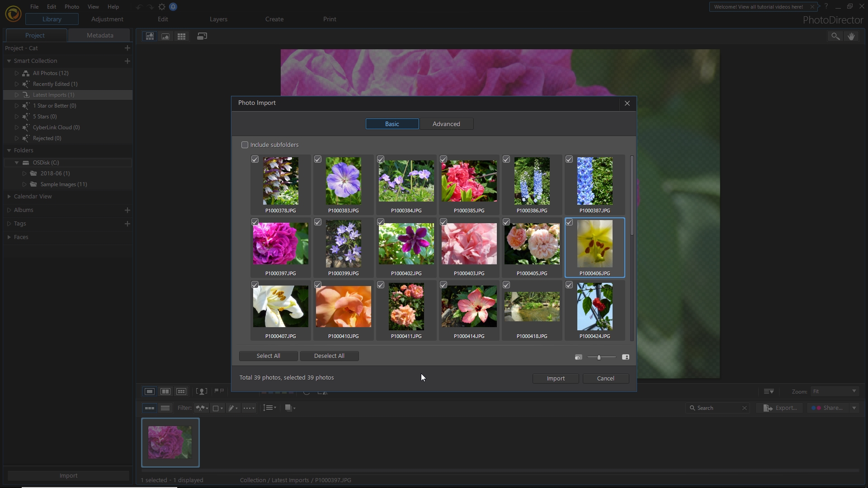The image size is (868, 488).
Task: Switch to the Adjustment tab
Action: (107, 19)
